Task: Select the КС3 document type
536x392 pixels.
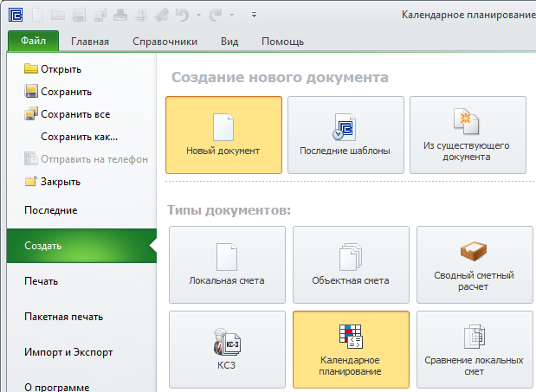Action: [228, 350]
